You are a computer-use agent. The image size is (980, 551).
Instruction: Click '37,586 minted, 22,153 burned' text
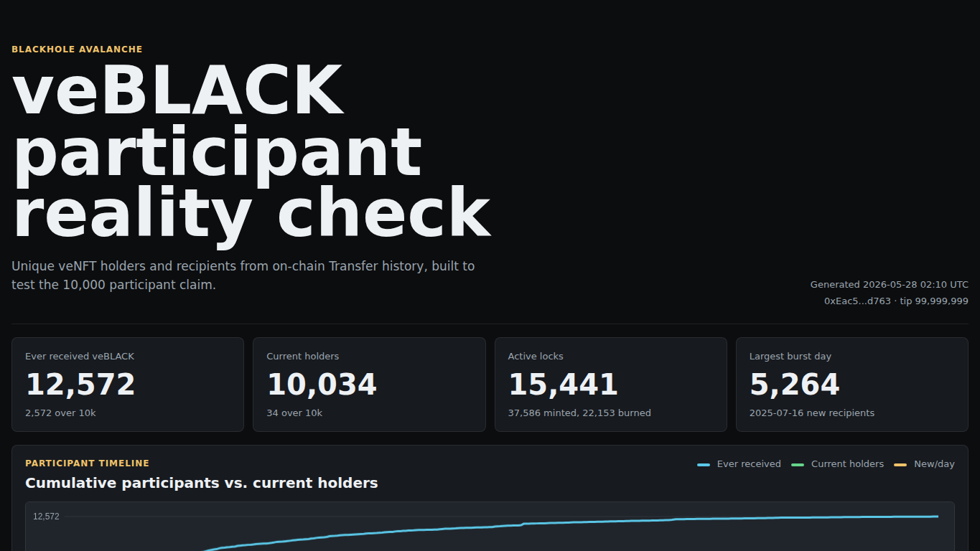(x=579, y=413)
